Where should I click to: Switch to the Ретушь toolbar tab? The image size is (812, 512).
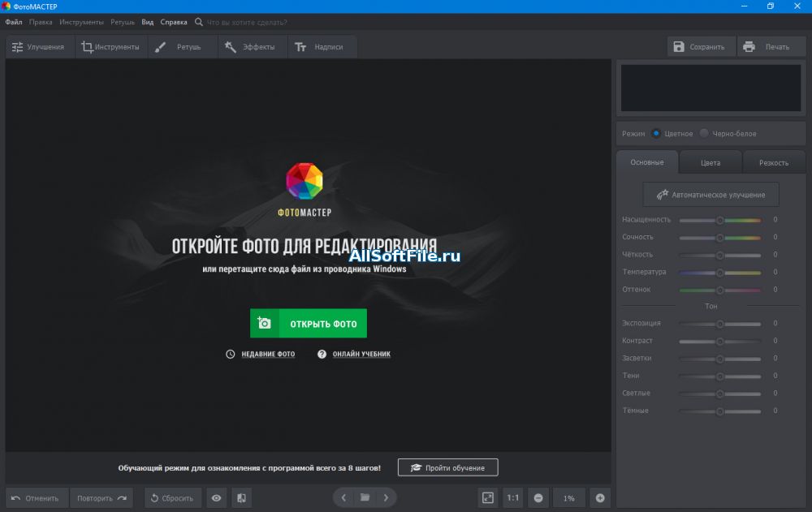[183, 47]
